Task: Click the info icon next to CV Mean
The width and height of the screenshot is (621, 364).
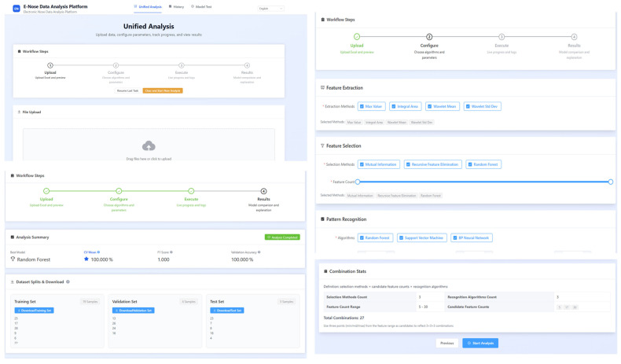Action: click(x=98, y=252)
